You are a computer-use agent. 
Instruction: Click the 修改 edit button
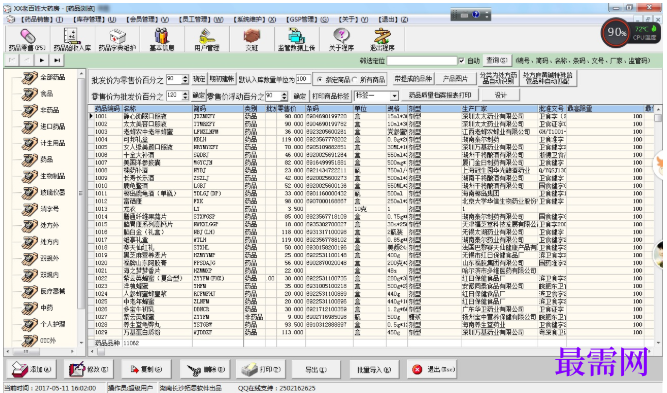coord(89,369)
